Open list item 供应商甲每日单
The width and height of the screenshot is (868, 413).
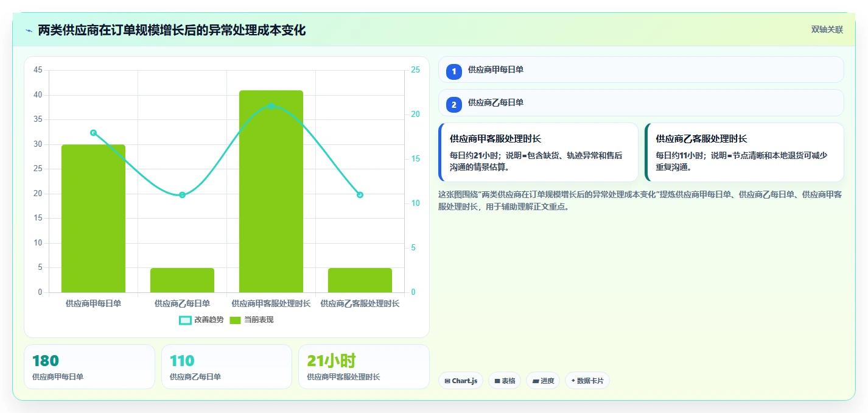tap(641, 69)
